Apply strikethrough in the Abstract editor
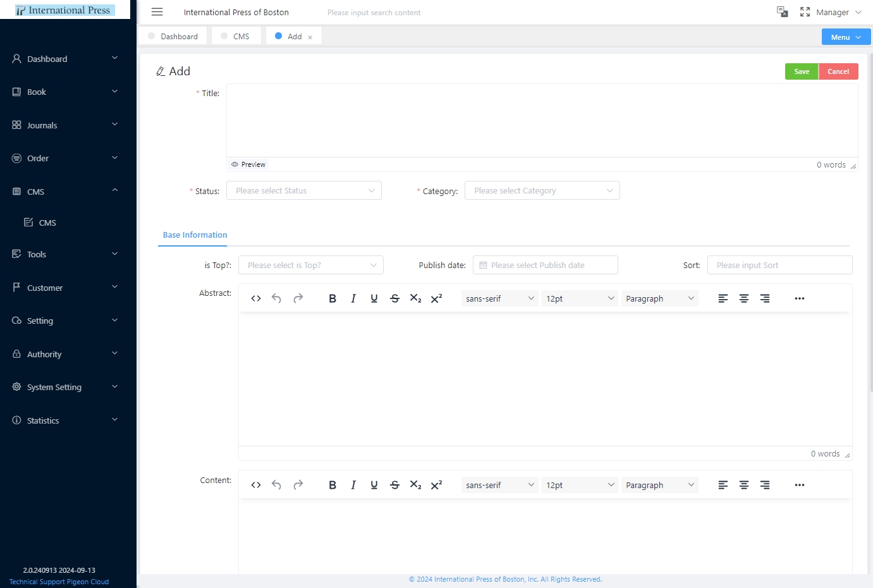The image size is (873, 588). (394, 298)
